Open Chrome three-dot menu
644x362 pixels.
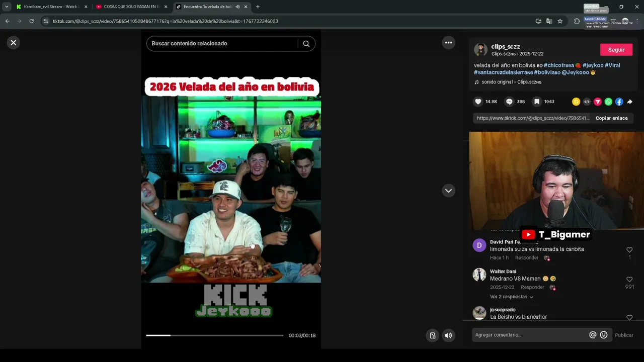coord(637,21)
